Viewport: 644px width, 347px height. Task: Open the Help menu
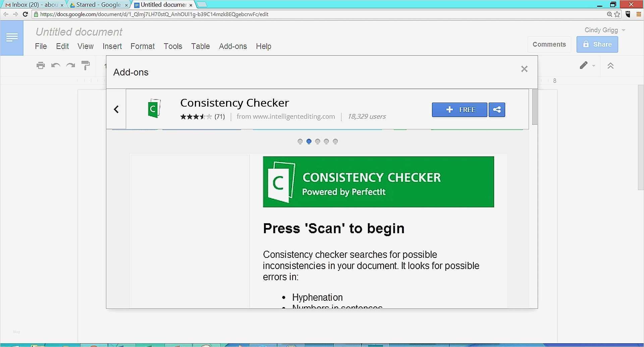click(x=264, y=46)
